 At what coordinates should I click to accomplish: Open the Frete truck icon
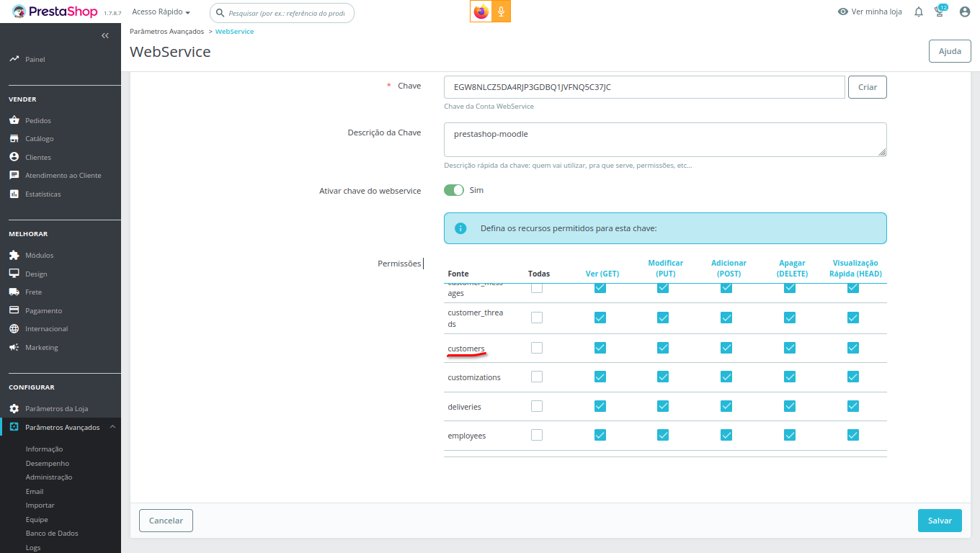tap(15, 291)
